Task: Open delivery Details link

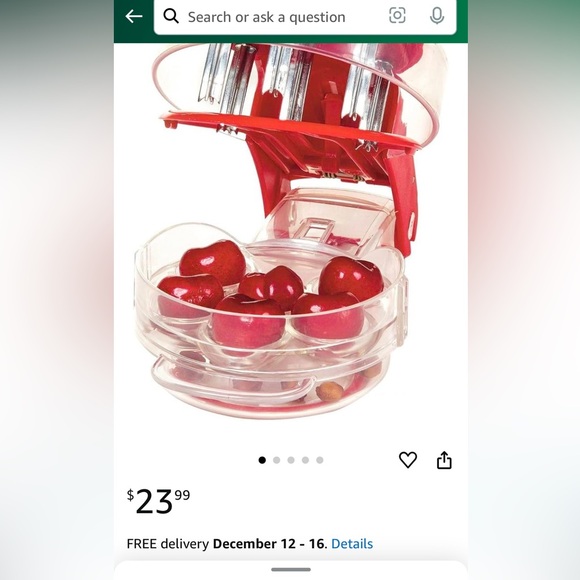Action: [352, 543]
